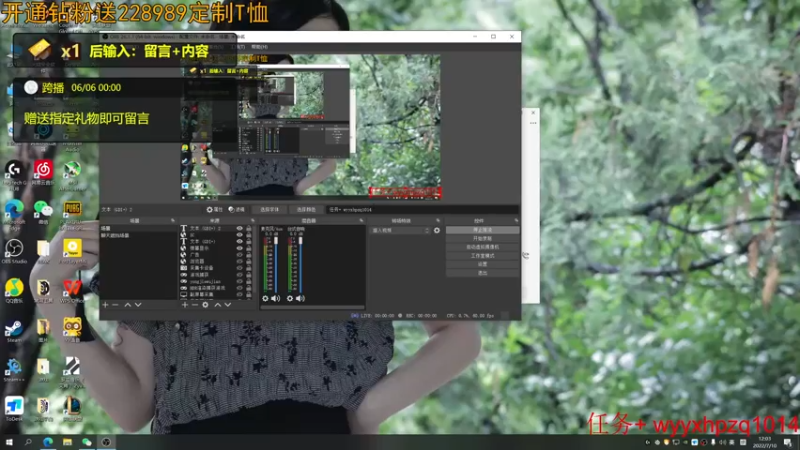The height and width of the screenshot is (450, 800).
Task: Open the OBS Studio desktop shortcut
Action: tap(14, 252)
